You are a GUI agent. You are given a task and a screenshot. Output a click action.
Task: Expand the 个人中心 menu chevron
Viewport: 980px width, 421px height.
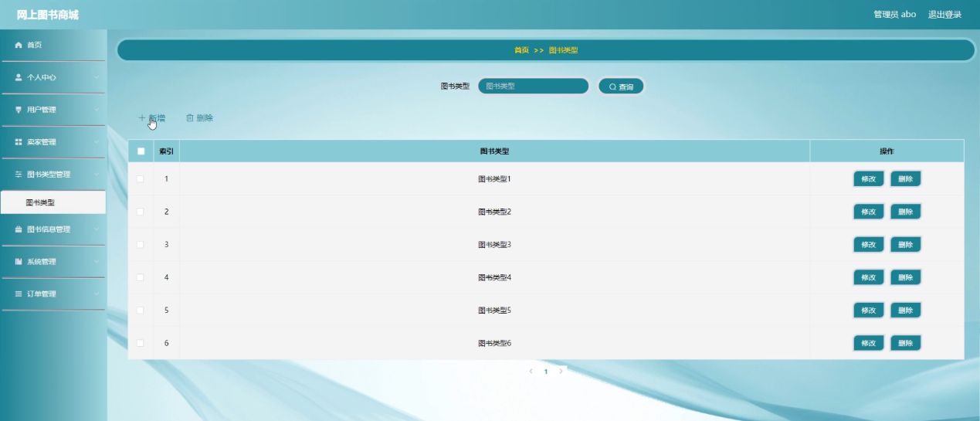[97, 77]
